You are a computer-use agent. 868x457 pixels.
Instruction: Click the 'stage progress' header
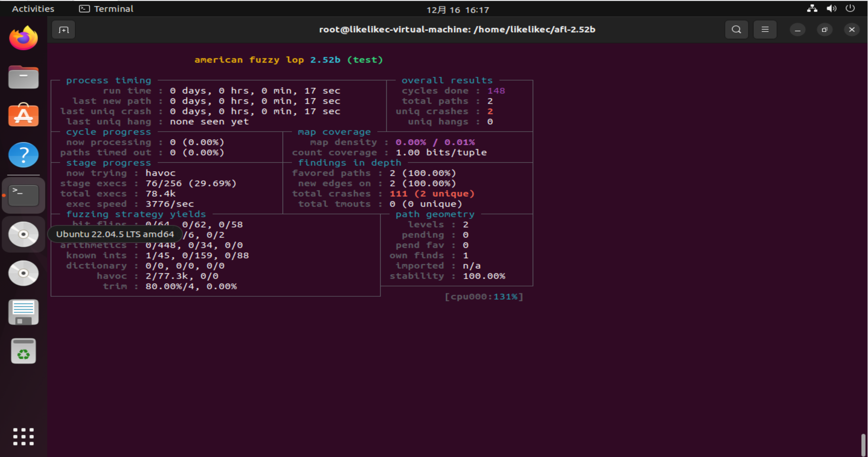pyautogui.click(x=108, y=163)
